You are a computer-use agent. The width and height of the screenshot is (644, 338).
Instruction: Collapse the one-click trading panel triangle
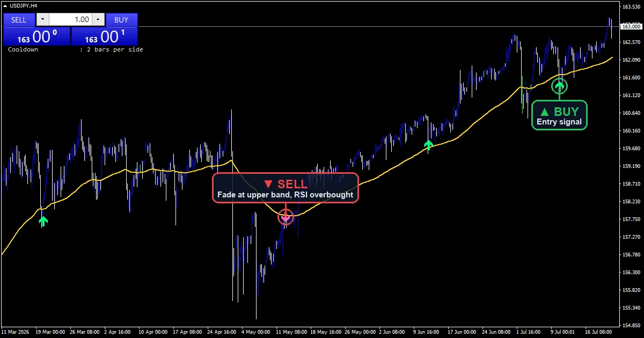[x=5, y=5]
